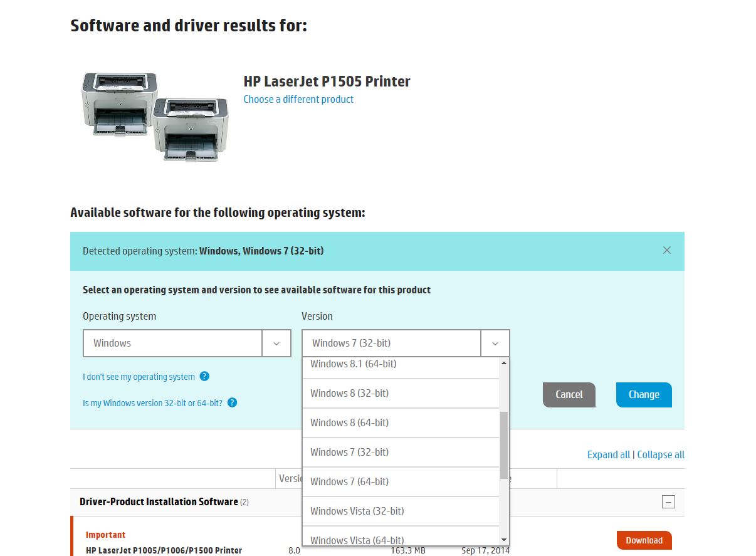Toggle the Version dropdown arrow

(x=495, y=344)
